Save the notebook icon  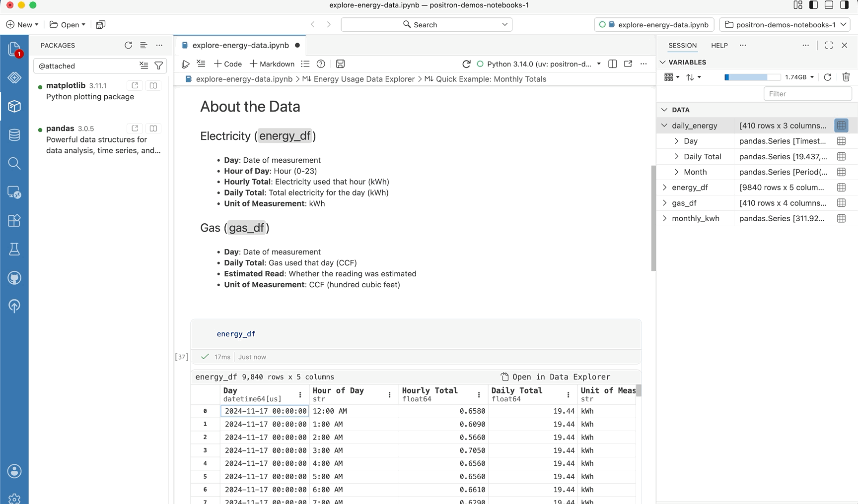click(x=340, y=64)
